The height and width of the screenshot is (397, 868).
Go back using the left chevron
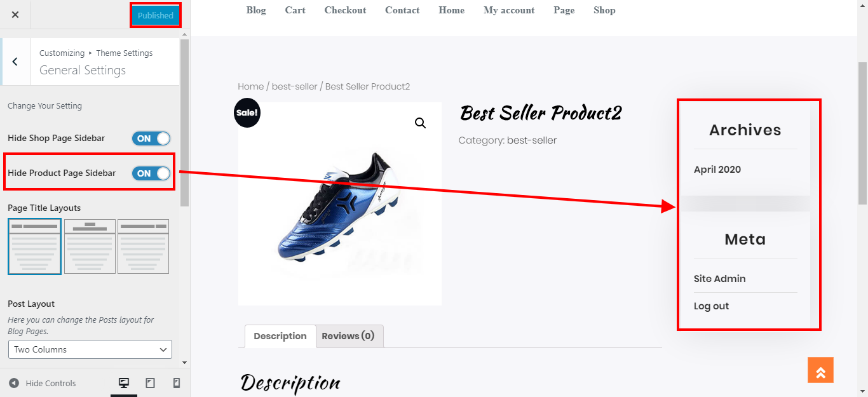[15, 62]
